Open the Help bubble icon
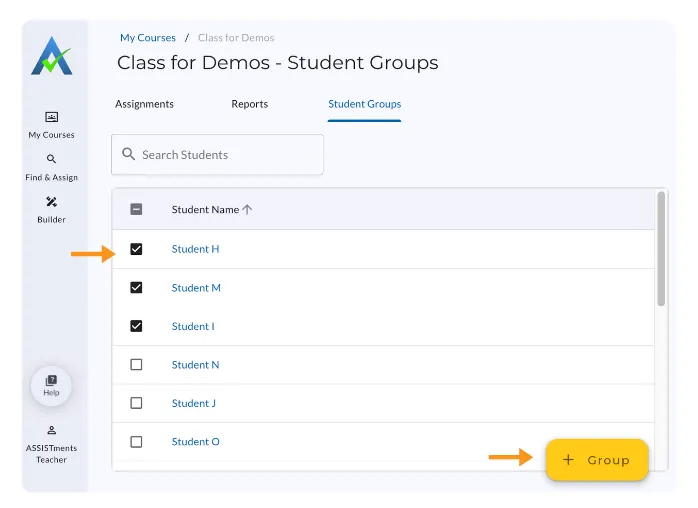The width and height of the screenshot is (698, 508). coord(51,386)
